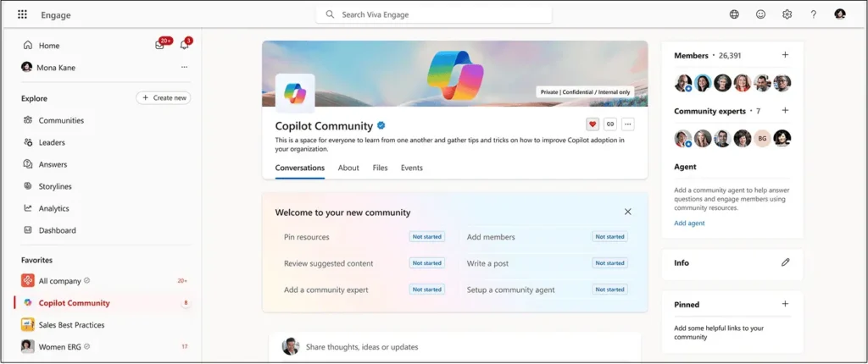Click the globe icon in top bar
This screenshot has height=364, width=868.
pyautogui.click(x=734, y=14)
